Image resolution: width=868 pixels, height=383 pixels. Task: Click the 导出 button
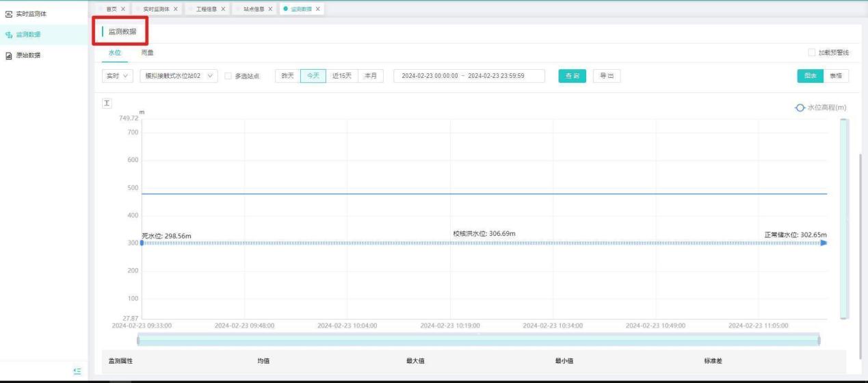pos(606,76)
